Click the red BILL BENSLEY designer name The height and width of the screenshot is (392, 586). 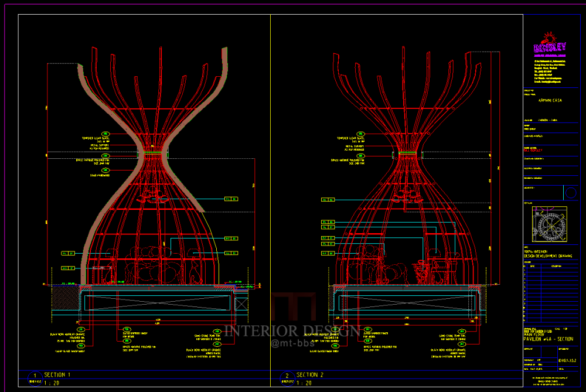pyautogui.click(x=533, y=150)
